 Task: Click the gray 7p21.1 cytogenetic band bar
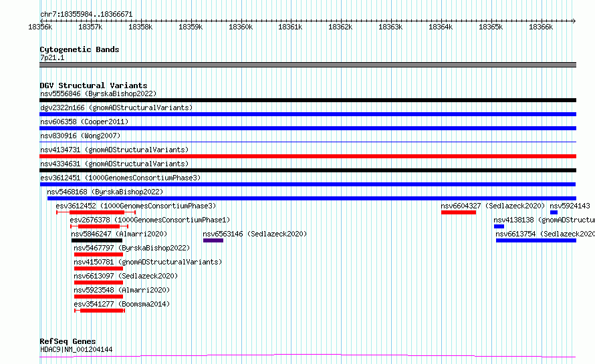point(308,65)
